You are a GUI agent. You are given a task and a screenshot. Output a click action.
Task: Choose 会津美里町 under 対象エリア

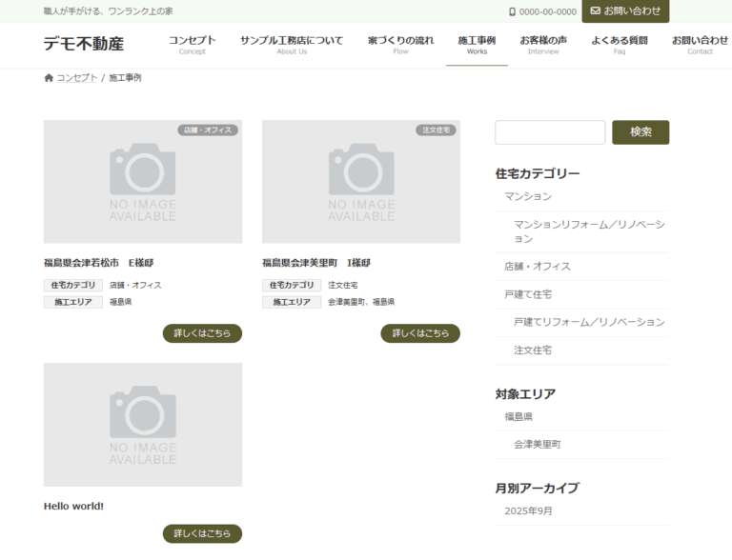click(538, 444)
